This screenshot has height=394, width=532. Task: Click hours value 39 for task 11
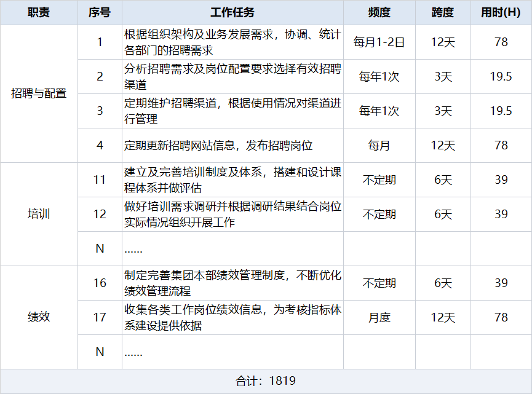[501, 179]
